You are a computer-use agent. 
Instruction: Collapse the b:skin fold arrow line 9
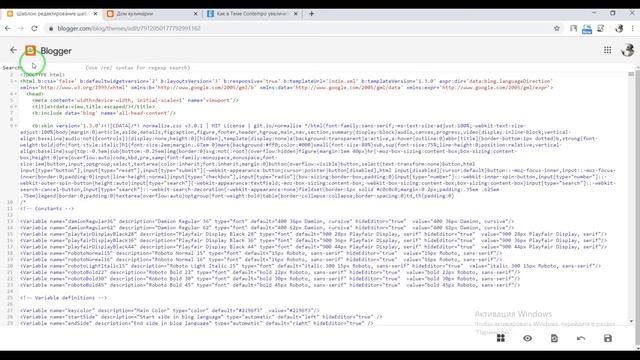point(16,126)
